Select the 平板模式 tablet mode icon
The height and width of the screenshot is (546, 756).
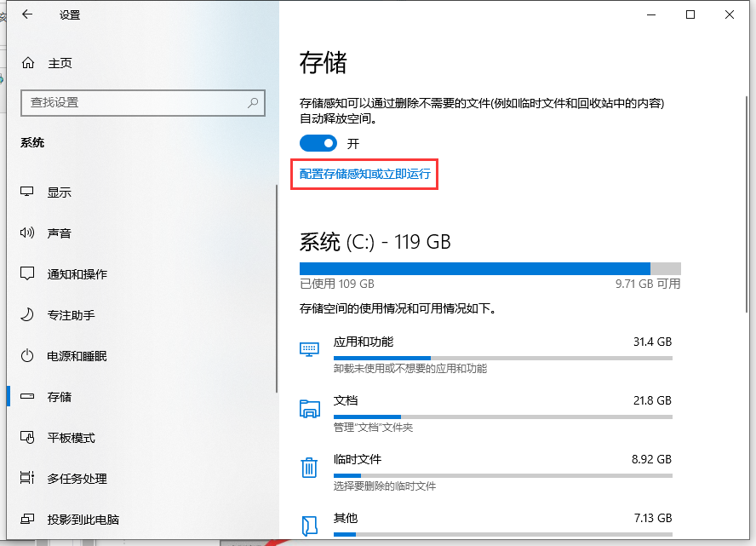pos(28,437)
